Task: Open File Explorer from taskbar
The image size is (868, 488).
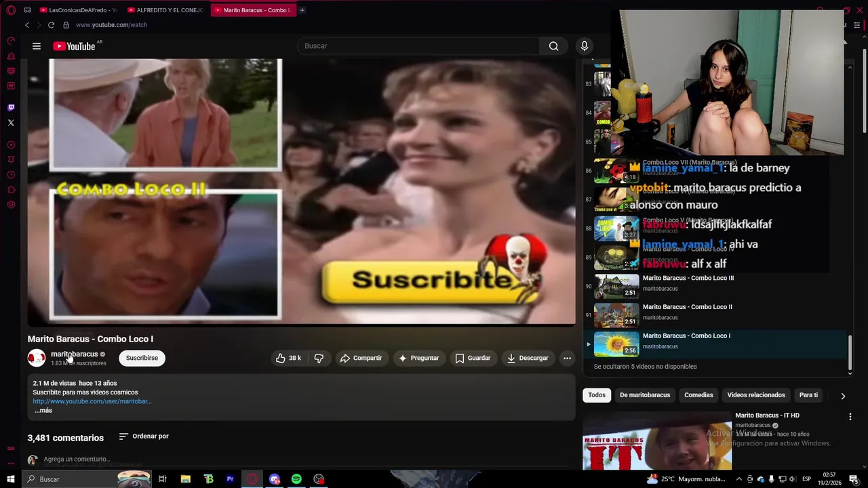Action: point(186,479)
